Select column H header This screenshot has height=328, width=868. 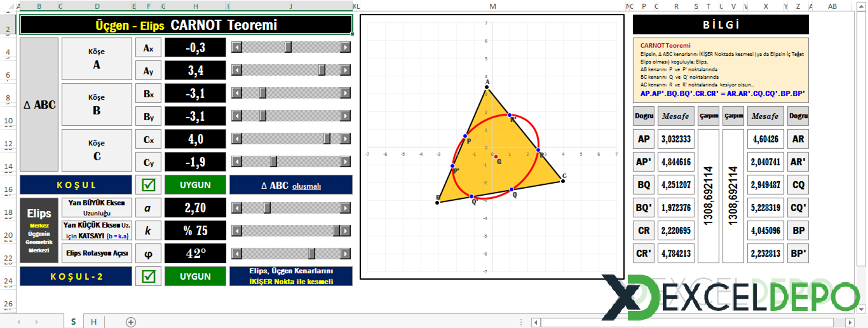tap(195, 6)
